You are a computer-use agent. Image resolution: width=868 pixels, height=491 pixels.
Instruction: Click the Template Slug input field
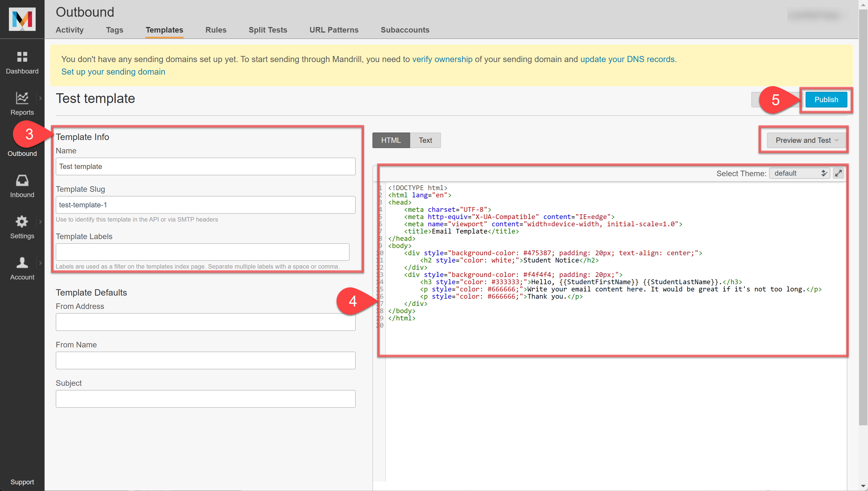(x=205, y=205)
